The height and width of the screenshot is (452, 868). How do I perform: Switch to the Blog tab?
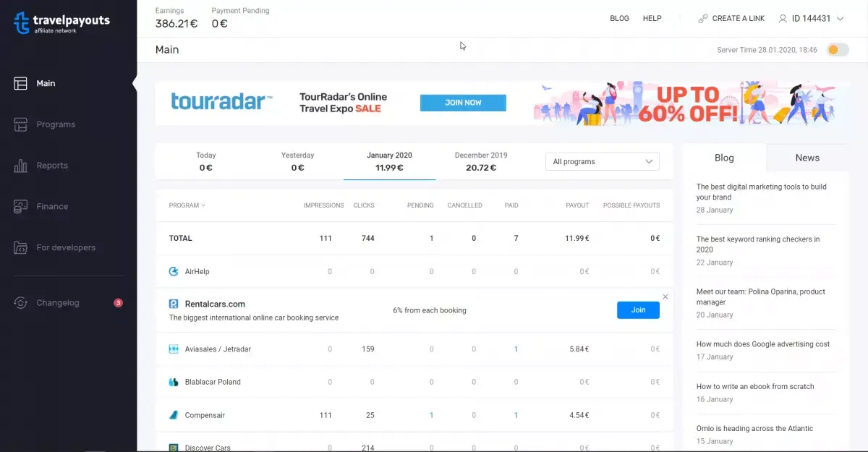[x=724, y=158]
